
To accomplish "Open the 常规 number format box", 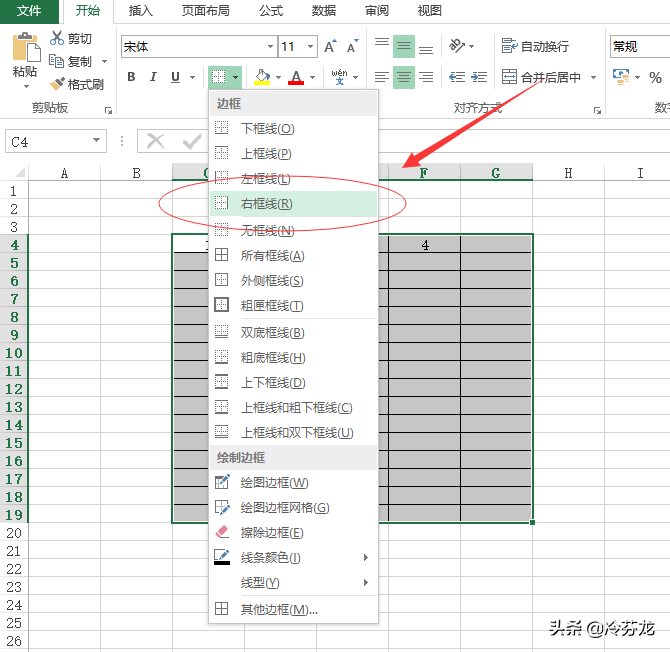I will [x=640, y=46].
